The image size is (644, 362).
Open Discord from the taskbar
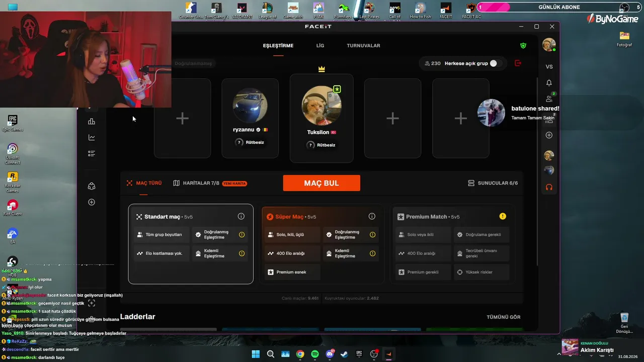pos(330,354)
